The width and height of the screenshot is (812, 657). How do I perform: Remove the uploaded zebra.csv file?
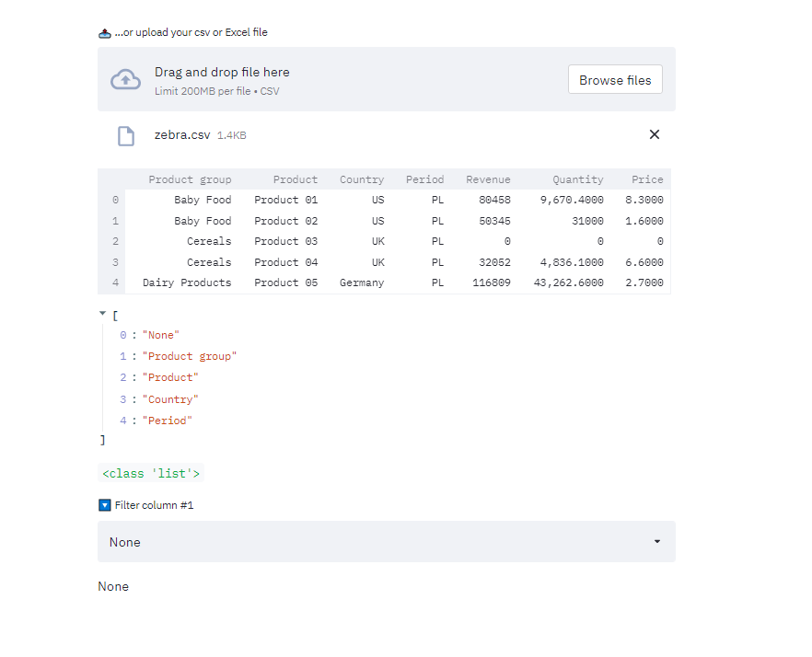click(x=655, y=134)
